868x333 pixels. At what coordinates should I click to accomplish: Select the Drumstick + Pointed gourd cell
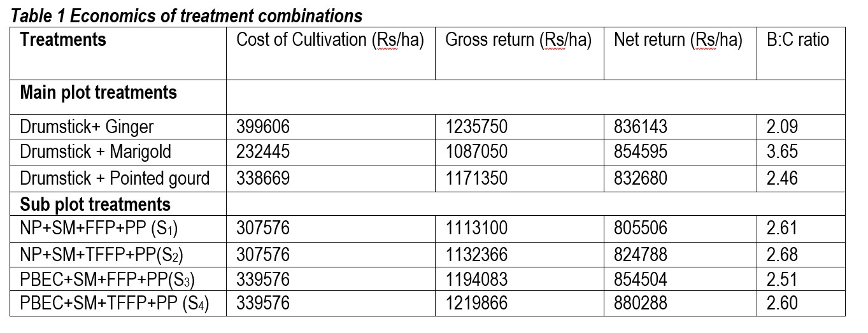[x=115, y=178]
